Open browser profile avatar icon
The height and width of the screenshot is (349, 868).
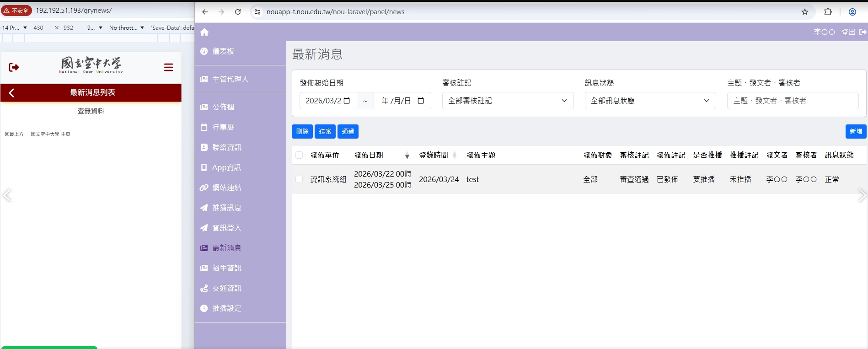pos(852,12)
